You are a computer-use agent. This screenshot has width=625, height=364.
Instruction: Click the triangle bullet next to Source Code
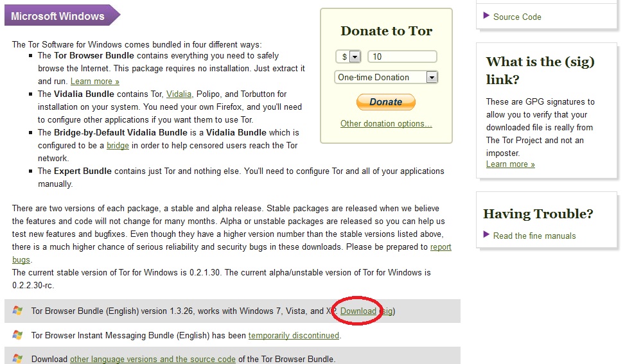(486, 16)
